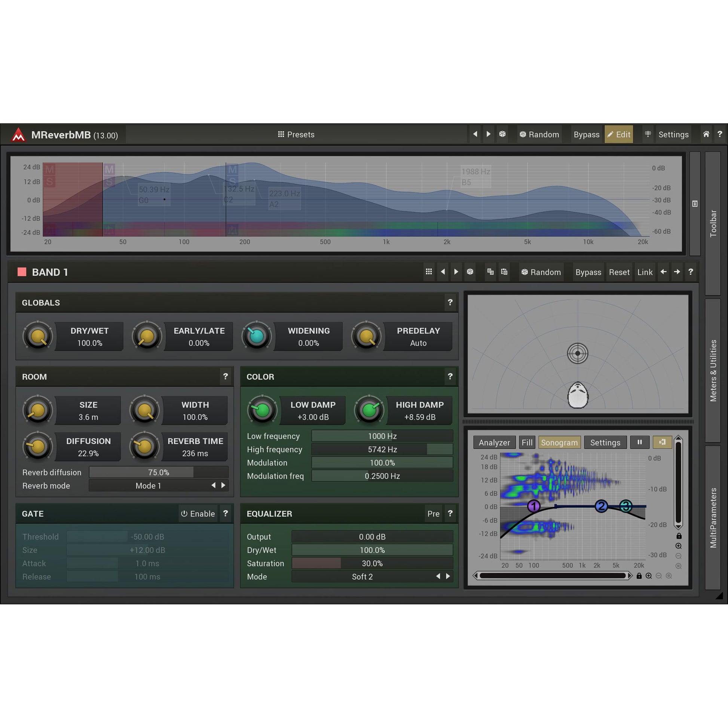Toggle the Sonogram display mode
The height and width of the screenshot is (728, 728).
(559, 443)
